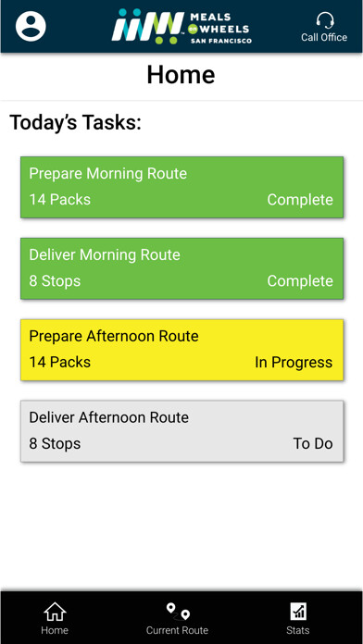Open the Prepare Afternoon Route task
This screenshot has height=644, width=363.
(x=181, y=350)
